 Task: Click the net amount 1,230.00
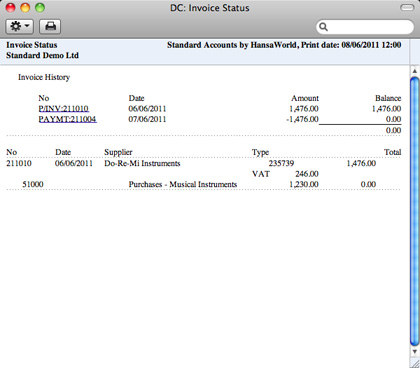click(304, 184)
